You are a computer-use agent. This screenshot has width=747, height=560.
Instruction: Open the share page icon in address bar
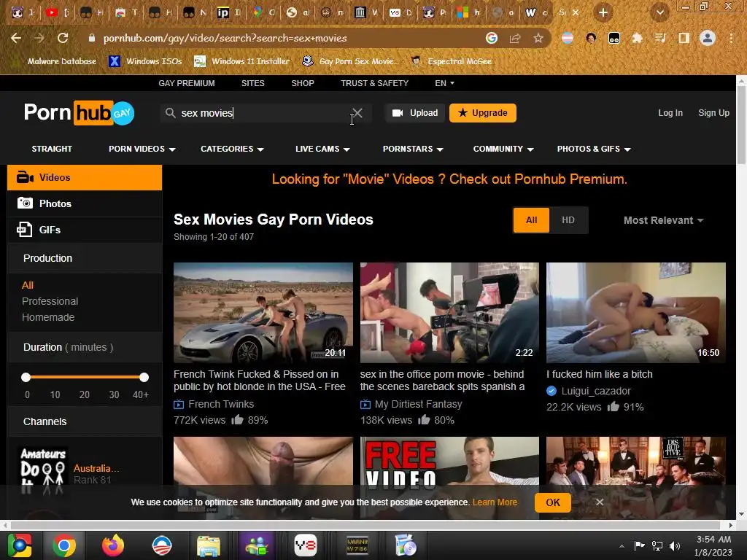click(515, 38)
